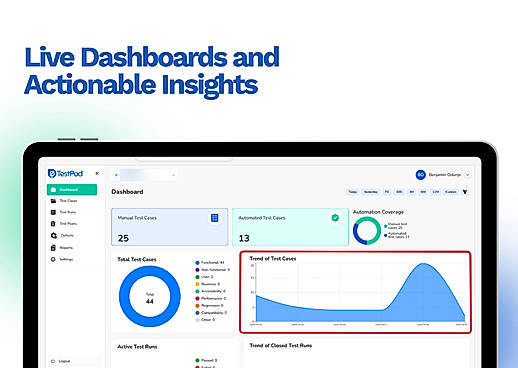Click the Automated Test Cases count 13
518x368 pixels.
coord(244,238)
